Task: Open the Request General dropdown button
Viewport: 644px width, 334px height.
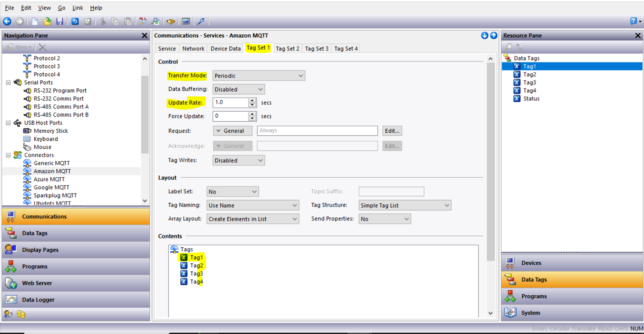Action: coord(232,131)
